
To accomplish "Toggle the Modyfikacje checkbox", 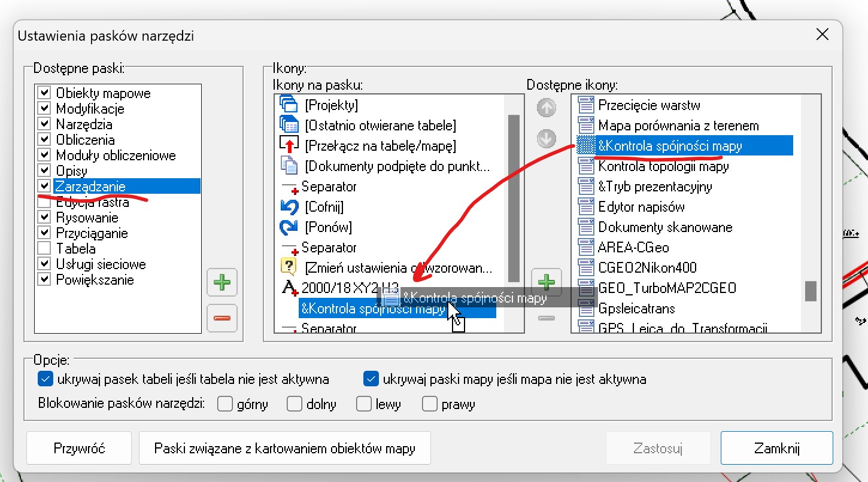I will (44, 109).
